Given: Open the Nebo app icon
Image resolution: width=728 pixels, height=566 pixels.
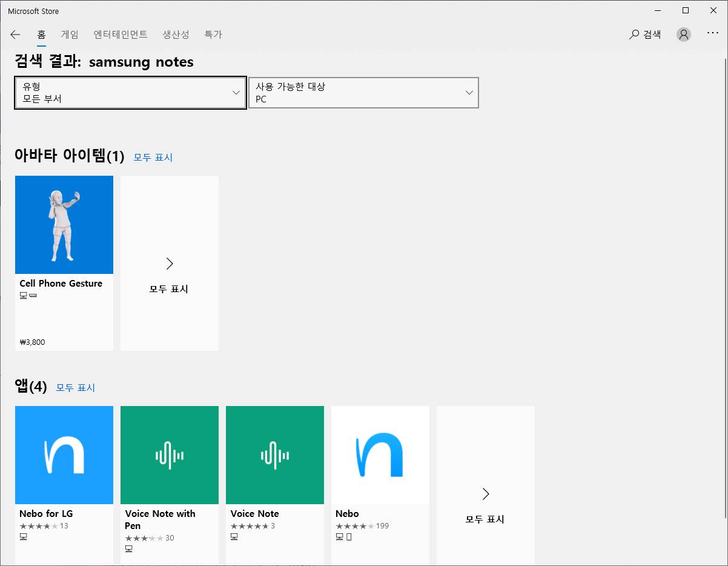Looking at the screenshot, I should point(380,455).
